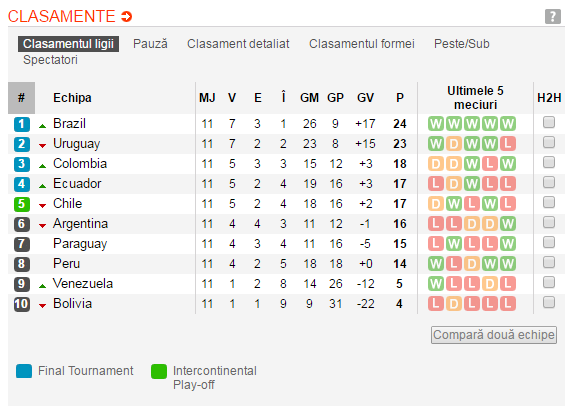Select the Clasamentul formei tab
574x408 pixels.
click(x=362, y=44)
